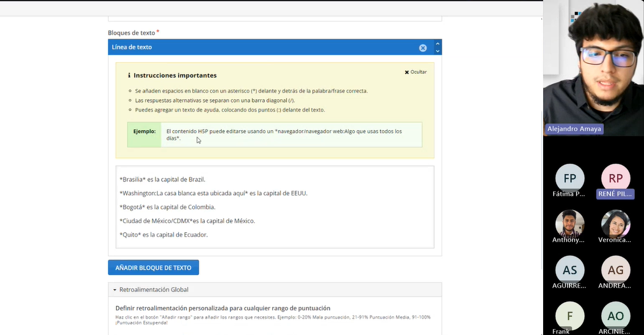Click the info icon beside Instrucciones importantes
644x335 pixels.
(x=129, y=76)
